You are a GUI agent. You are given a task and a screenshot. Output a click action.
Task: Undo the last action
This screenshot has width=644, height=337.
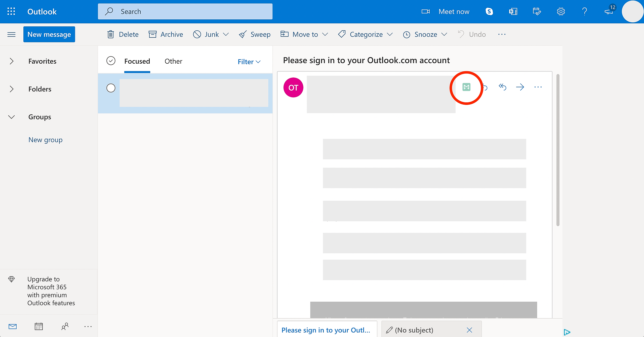coord(472,34)
